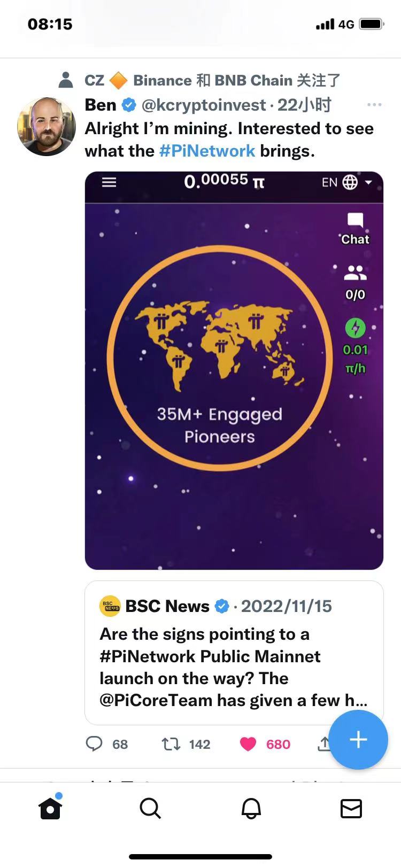This screenshot has width=401, height=868.
Task: Tap the green lightning mining button
Action: pyautogui.click(x=355, y=328)
